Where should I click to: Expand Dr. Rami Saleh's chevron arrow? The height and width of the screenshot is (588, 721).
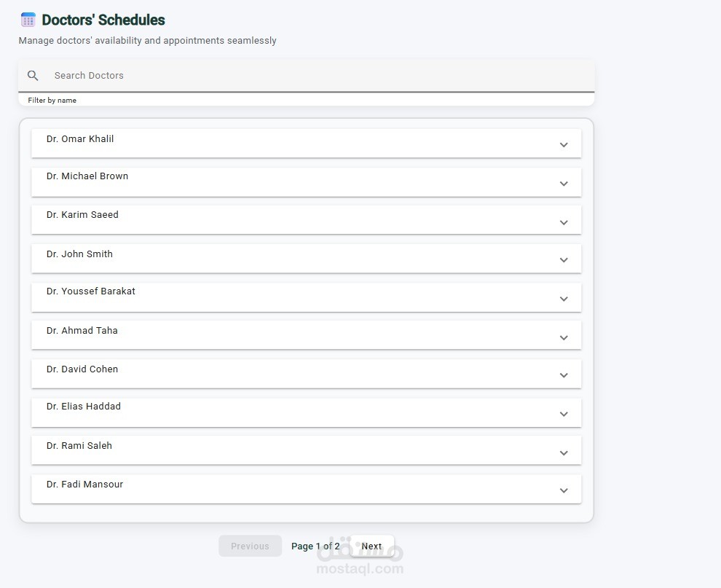[564, 453]
